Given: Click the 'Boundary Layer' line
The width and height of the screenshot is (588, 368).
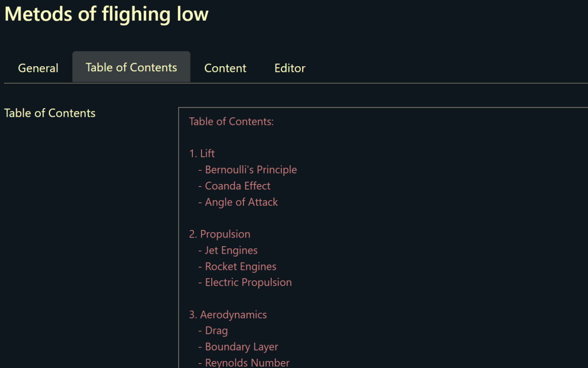Looking at the screenshot, I should pos(241,347).
